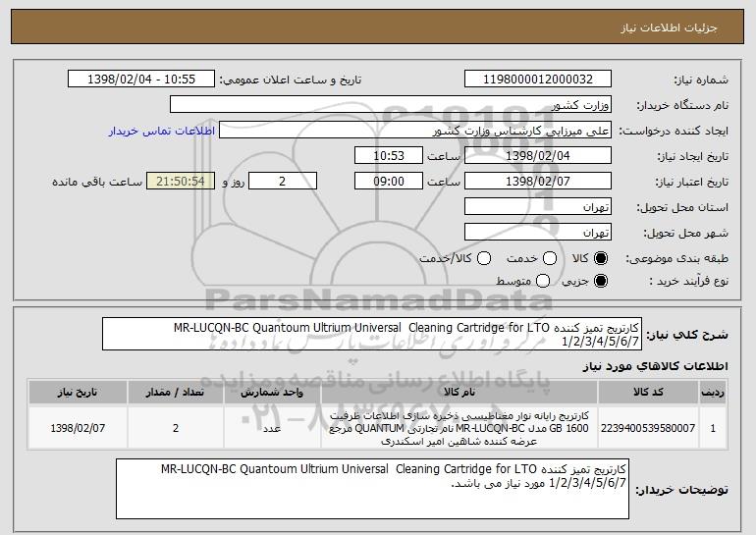The image size is (756, 535).
Task: Click the remaining time countdown 21:50:54
Action: click(181, 182)
